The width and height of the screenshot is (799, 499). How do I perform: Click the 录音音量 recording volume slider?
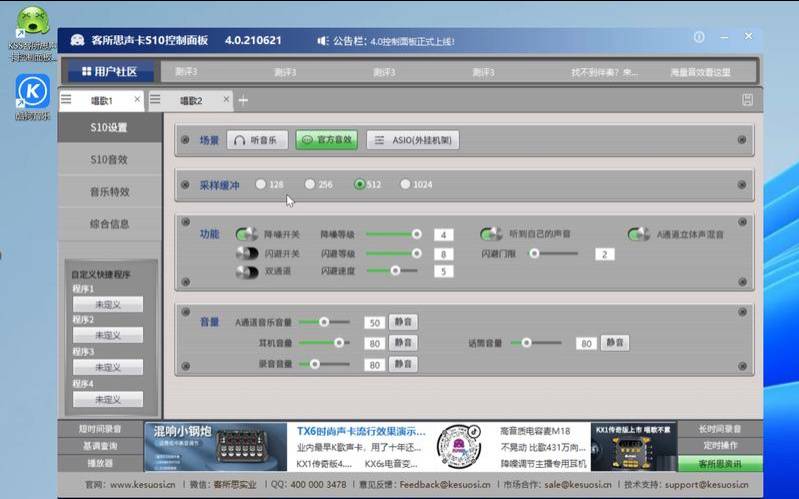tap(329, 364)
